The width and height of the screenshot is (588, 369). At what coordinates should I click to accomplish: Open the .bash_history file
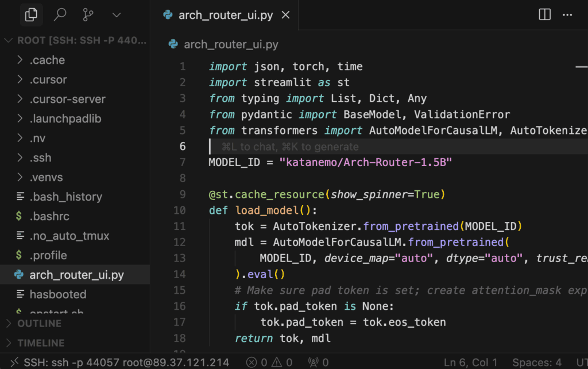pos(65,197)
